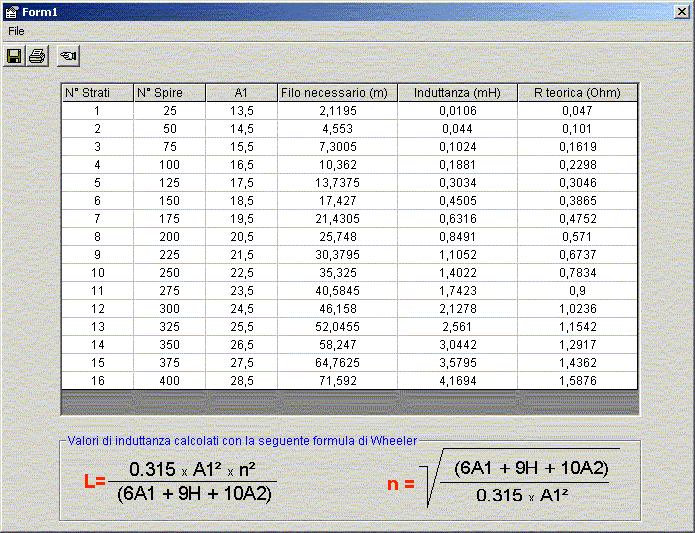Select the inductance cell 0,0106

[458, 111]
